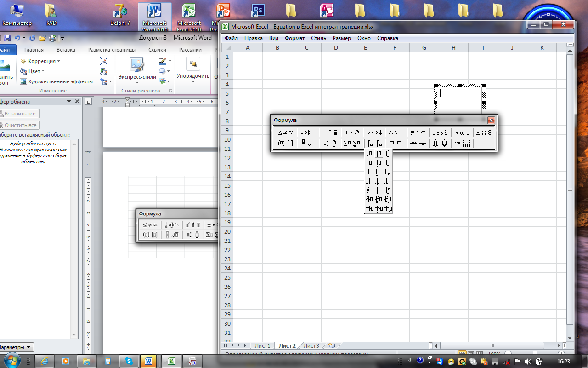
Task: Click Word's compress pictures icon
Action: (x=104, y=61)
